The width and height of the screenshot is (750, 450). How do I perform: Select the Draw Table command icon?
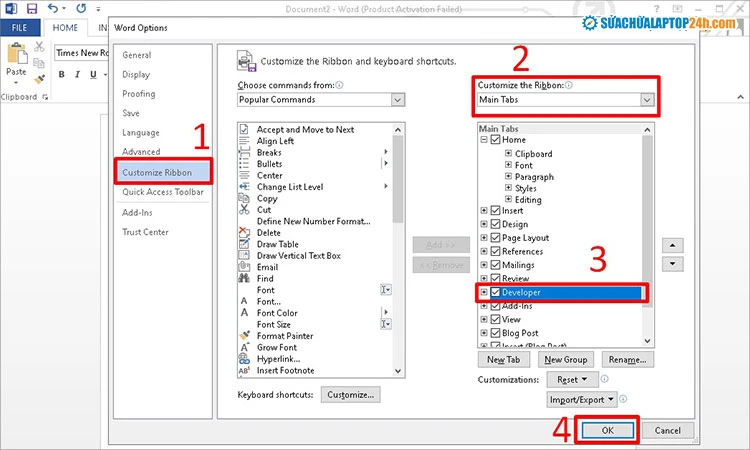[246, 244]
